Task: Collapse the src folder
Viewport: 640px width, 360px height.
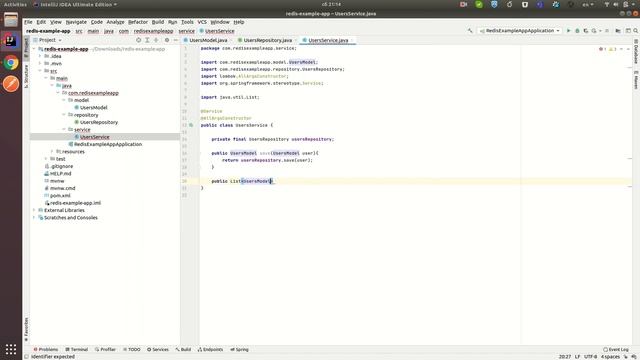Action: [x=40, y=71]
